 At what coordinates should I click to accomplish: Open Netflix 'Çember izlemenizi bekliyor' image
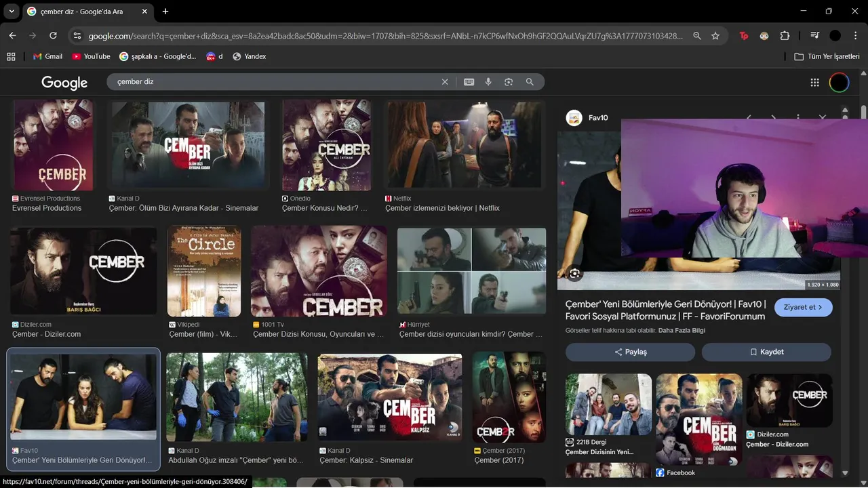(x=465, y=145)
